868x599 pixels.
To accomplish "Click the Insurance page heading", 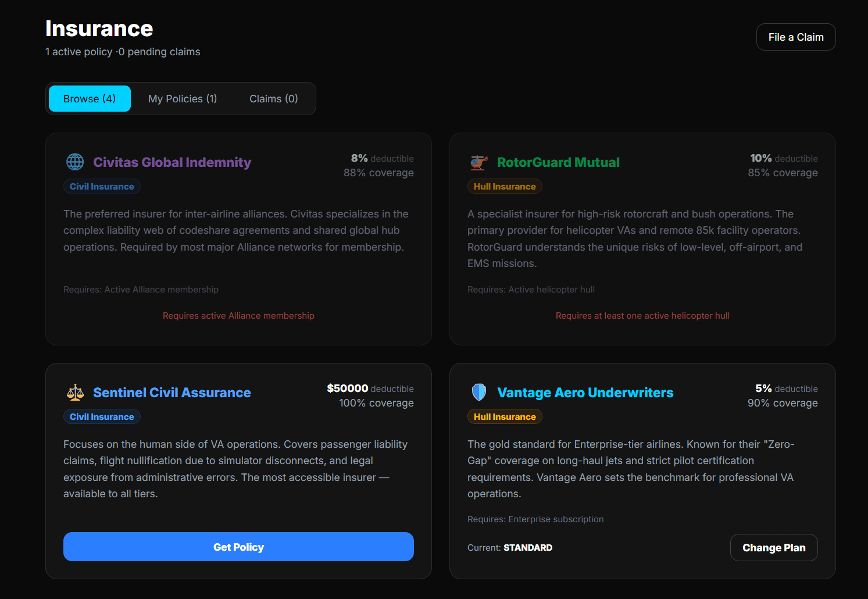I will tap(99, 28).
